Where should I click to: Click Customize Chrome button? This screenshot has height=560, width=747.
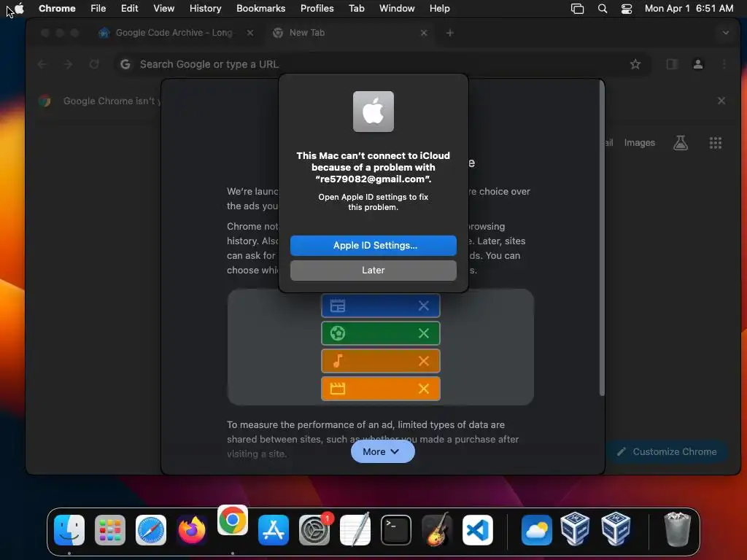pos(668,451)
